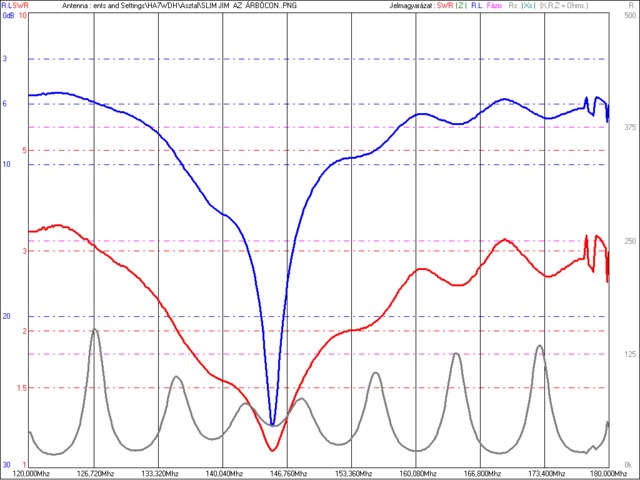
Task: Click the 375 value on right axis
Action: pos(628,127)
